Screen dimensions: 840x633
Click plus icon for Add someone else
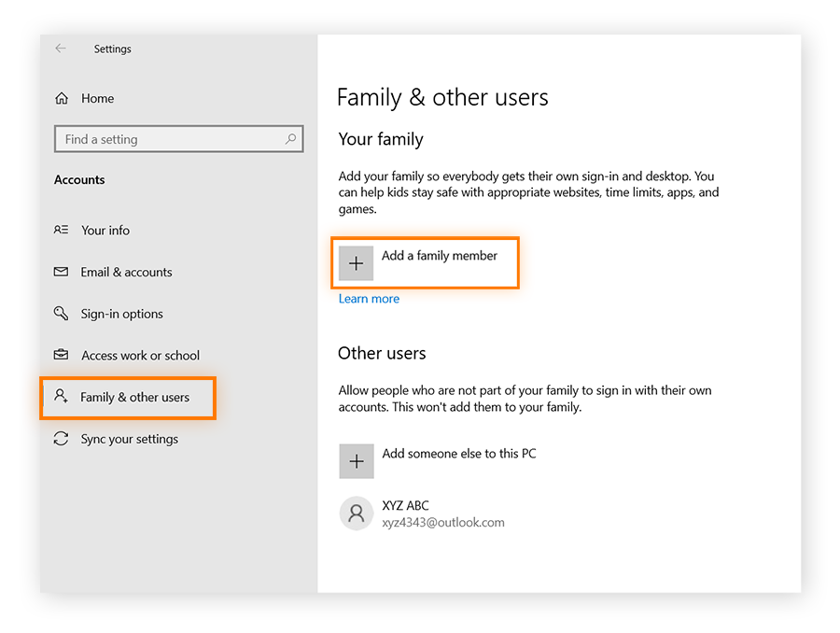coord(357,461)
